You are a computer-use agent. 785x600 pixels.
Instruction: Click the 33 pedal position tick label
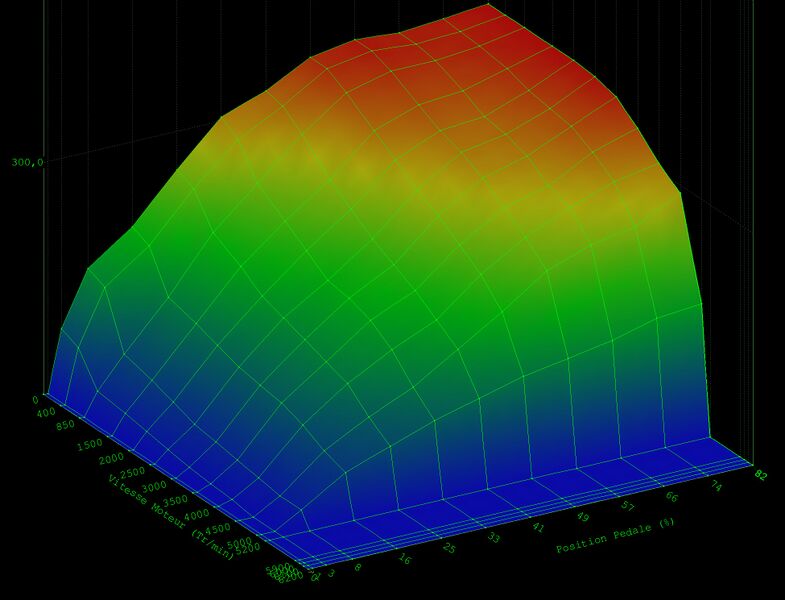click(492, 537)
